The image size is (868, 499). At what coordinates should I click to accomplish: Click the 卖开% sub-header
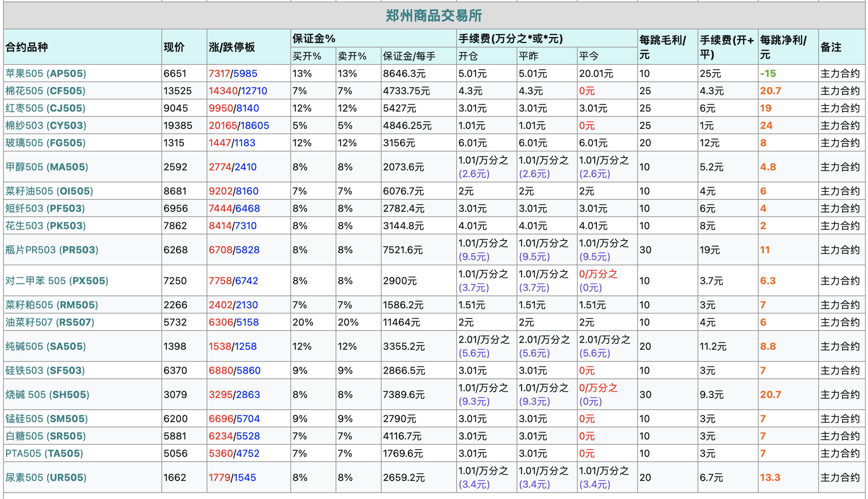tap(352, 56)
